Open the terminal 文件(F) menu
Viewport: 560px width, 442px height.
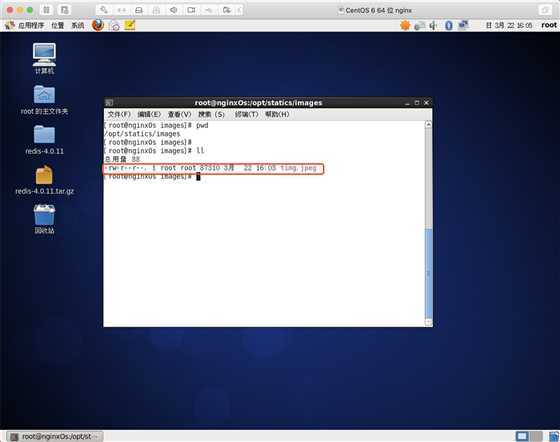119,114
